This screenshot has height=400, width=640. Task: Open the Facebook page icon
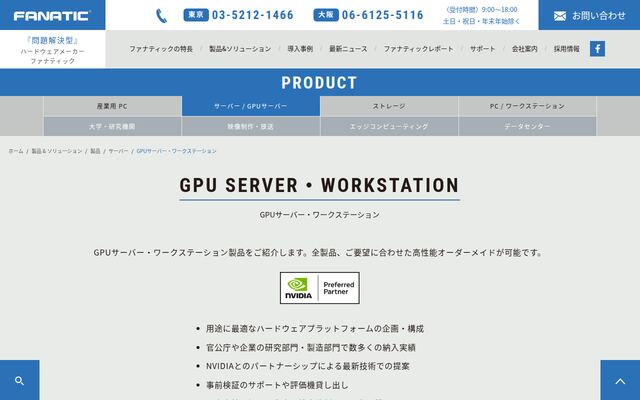coord(597,49)
